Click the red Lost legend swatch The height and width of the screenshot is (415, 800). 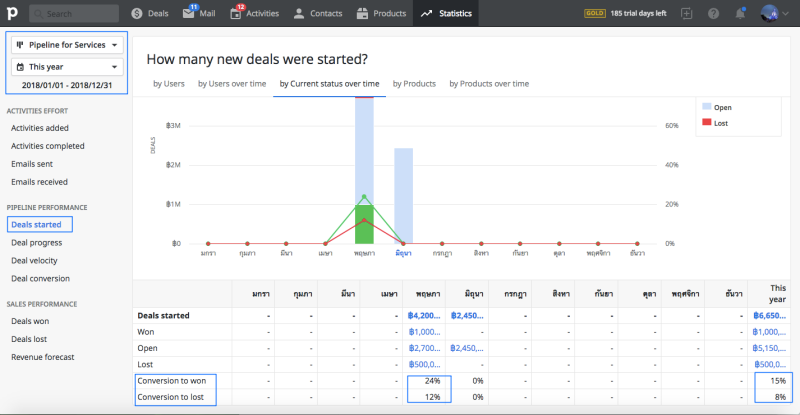(707, 122)
